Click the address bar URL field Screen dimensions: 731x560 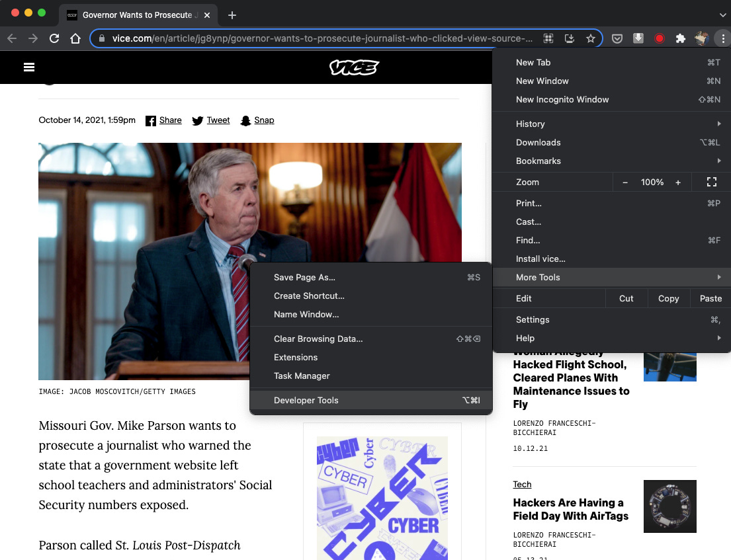pyautogui.click(x=322, y=38)
